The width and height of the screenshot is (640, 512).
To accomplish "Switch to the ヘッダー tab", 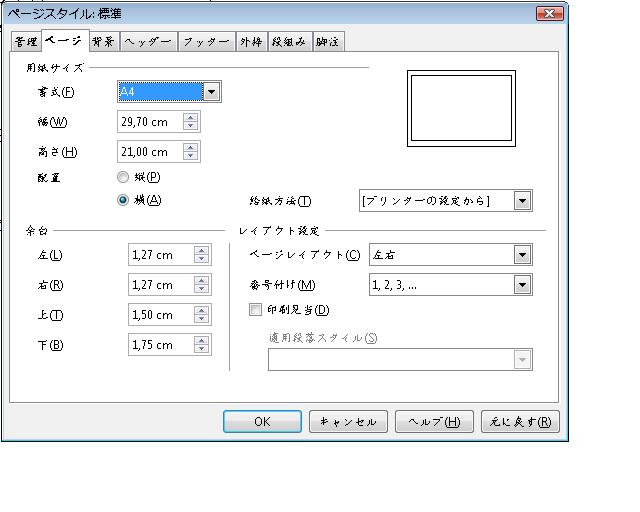I will [x=148, y=42].
